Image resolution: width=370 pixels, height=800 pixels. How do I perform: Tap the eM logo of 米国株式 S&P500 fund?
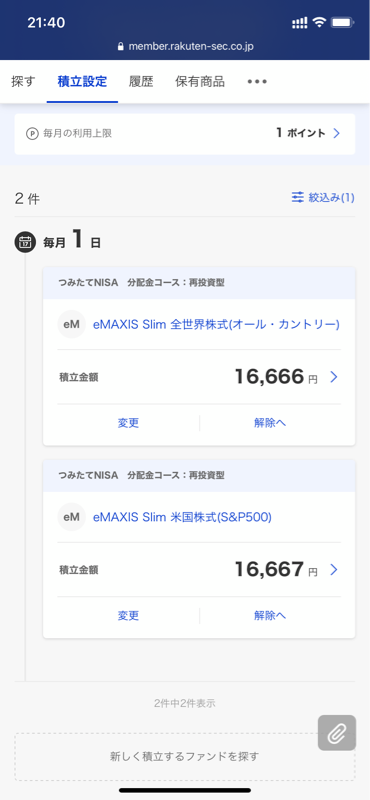pyautogui.click(x=71, y=517)
